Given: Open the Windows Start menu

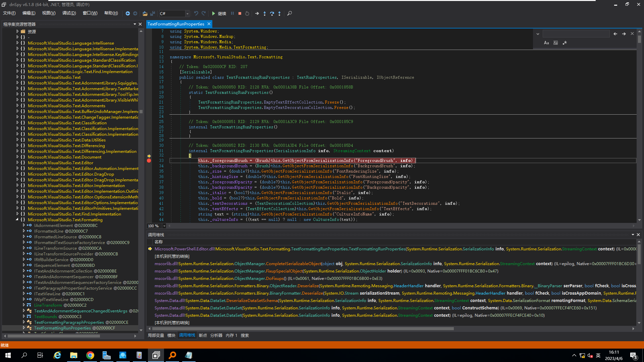Looking at the screenshot, I should click(8, 355).
